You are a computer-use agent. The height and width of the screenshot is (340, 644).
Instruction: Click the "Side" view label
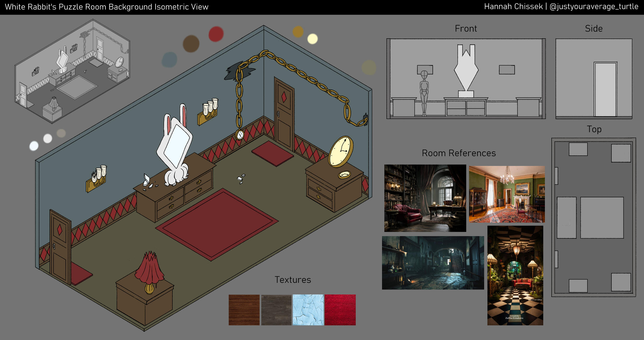click(x=594, y=28)
